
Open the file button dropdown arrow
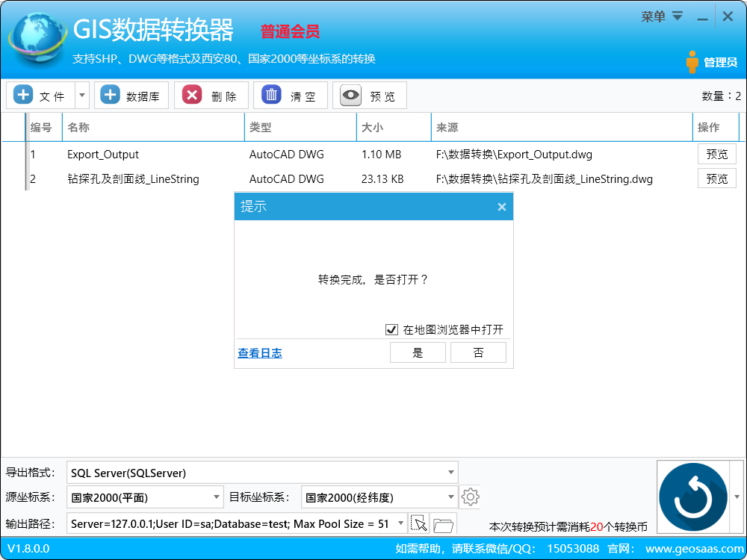(82, 96)
